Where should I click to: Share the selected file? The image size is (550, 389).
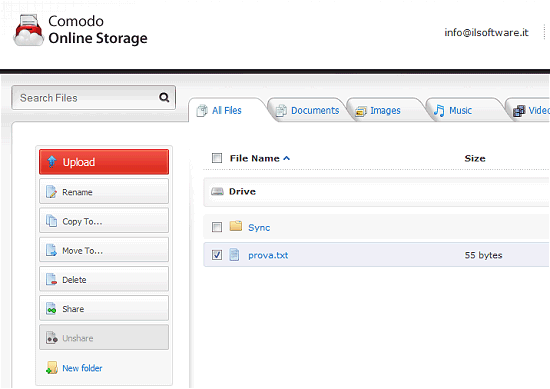[x=104, y=308]
